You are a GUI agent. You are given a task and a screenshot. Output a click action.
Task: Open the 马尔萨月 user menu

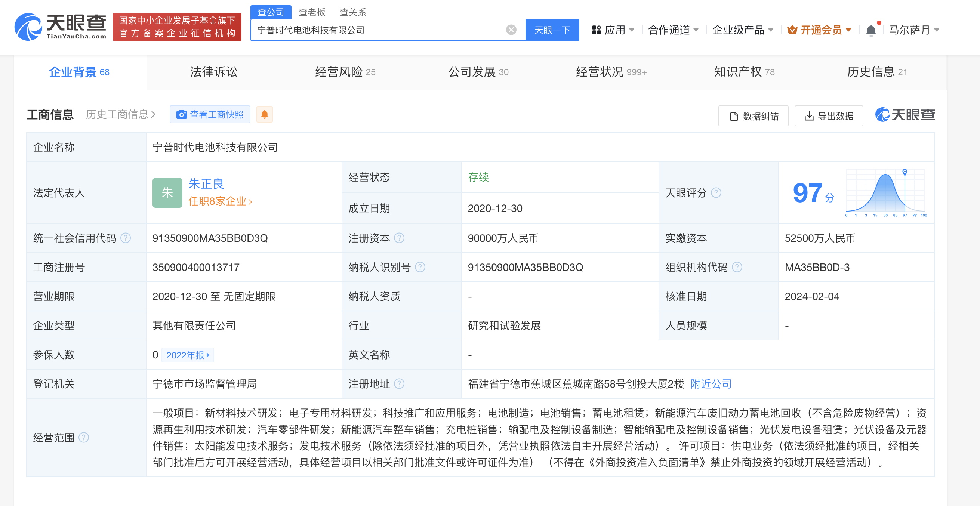click(x=914, y=30)
